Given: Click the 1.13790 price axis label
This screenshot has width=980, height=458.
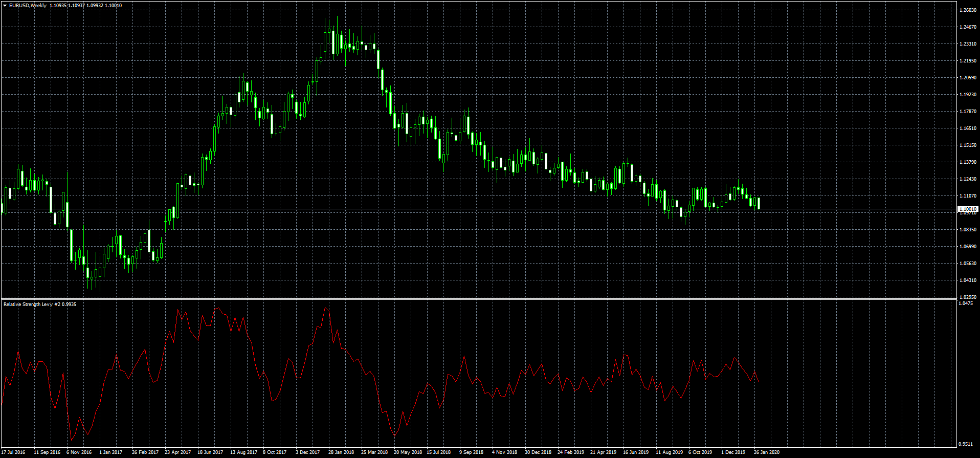Looking at the screenshot, I should click(x=968, y=162).
